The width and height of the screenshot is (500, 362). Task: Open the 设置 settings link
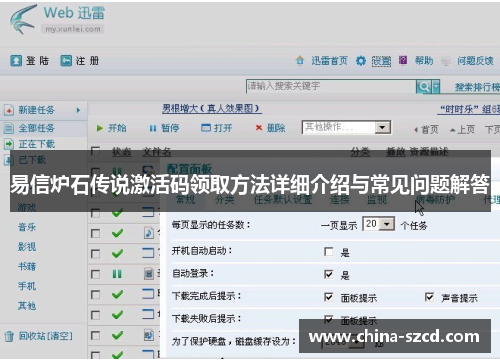point(381,61)
